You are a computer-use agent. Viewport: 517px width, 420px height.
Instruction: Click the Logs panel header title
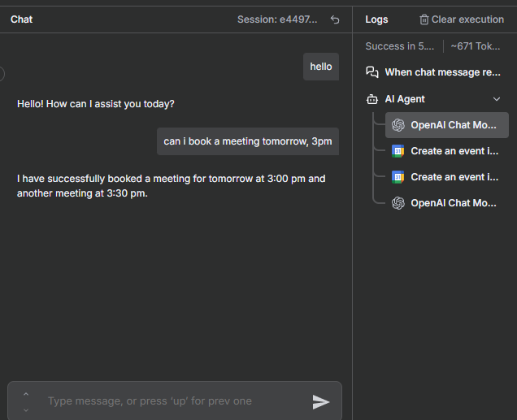tap(376, 19)
